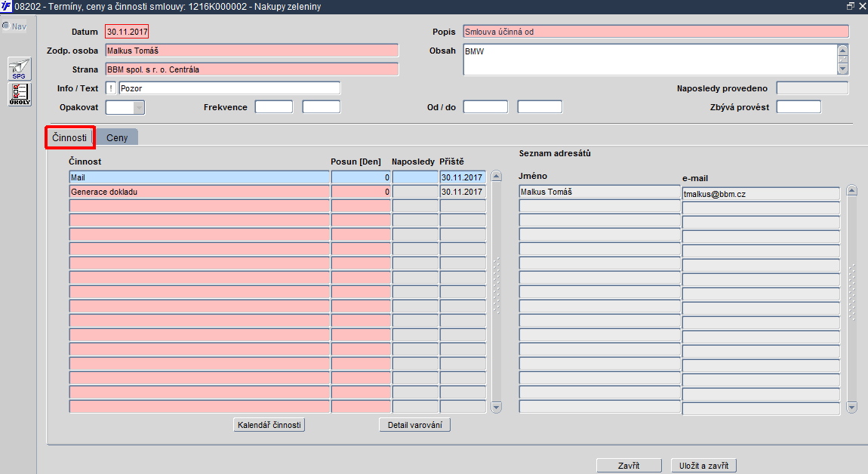Click Uložit a zavřít button
Image resolution: width=868 pixels, height=474 pixels.
pyautogui.click(x=703, y=466)
